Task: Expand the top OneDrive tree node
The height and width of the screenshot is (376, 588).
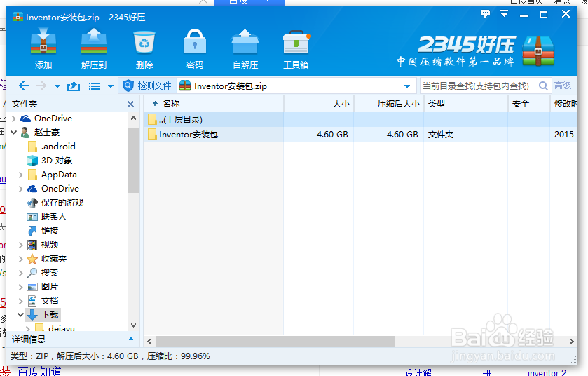Action: click(13, 119)
